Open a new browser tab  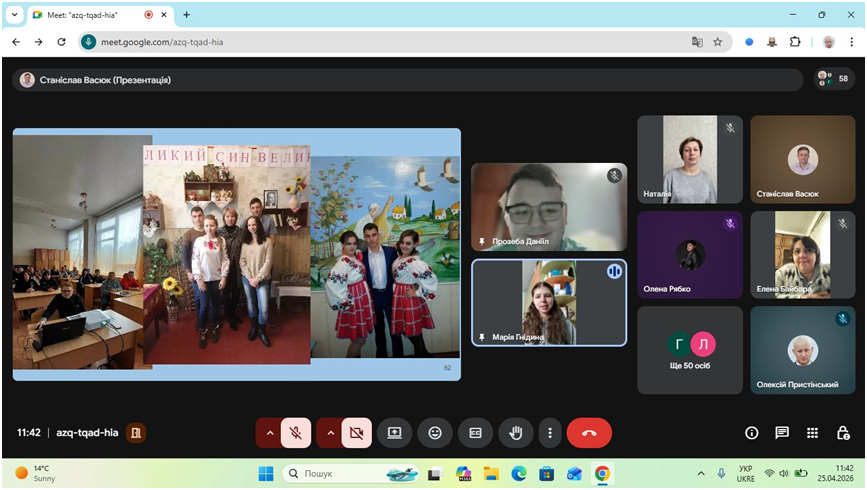point(186,15)
